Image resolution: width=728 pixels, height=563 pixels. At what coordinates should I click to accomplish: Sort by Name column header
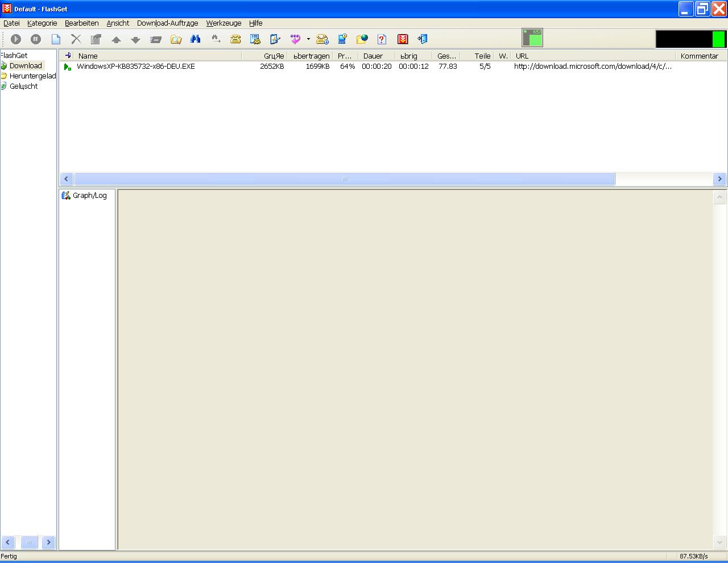tap(159, 56)
